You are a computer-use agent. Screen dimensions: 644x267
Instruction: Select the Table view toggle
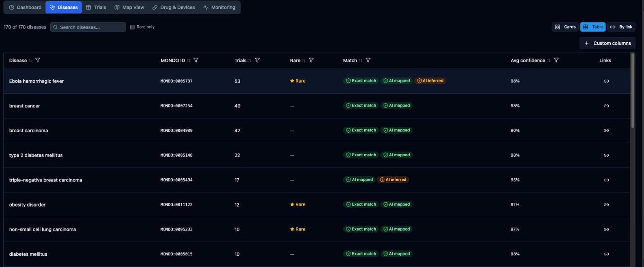click(593, 27)
